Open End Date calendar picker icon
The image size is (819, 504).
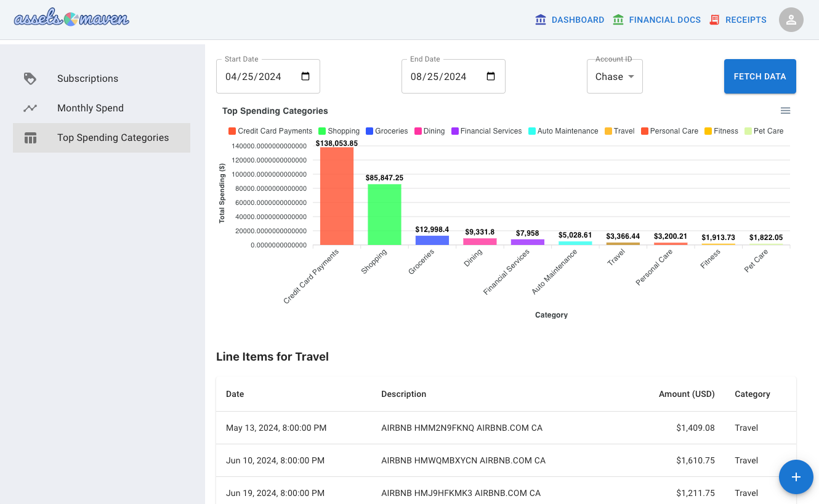point(491,77)
